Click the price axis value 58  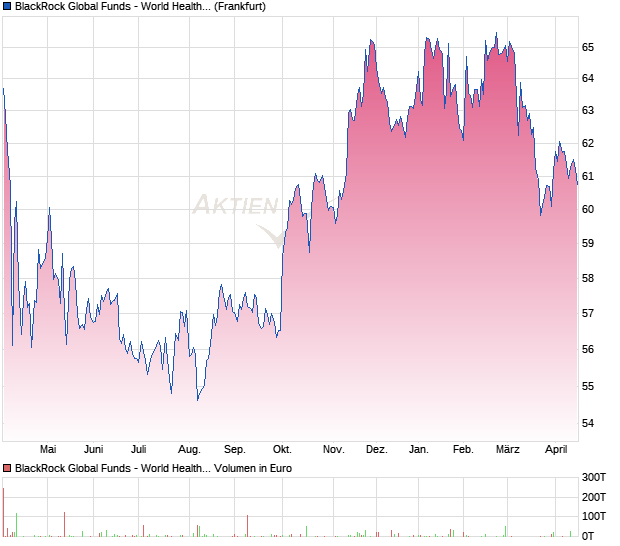click(x=588, y=278)
